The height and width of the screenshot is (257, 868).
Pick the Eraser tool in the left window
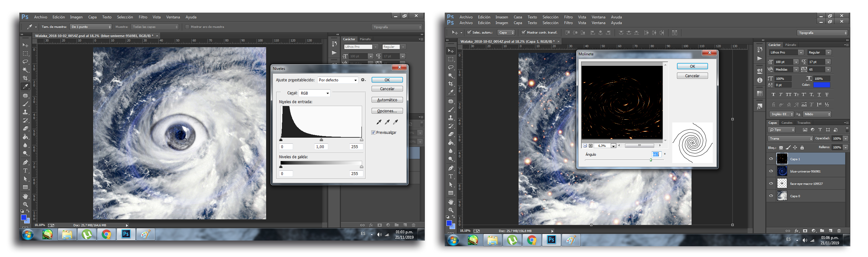[25, 129]
